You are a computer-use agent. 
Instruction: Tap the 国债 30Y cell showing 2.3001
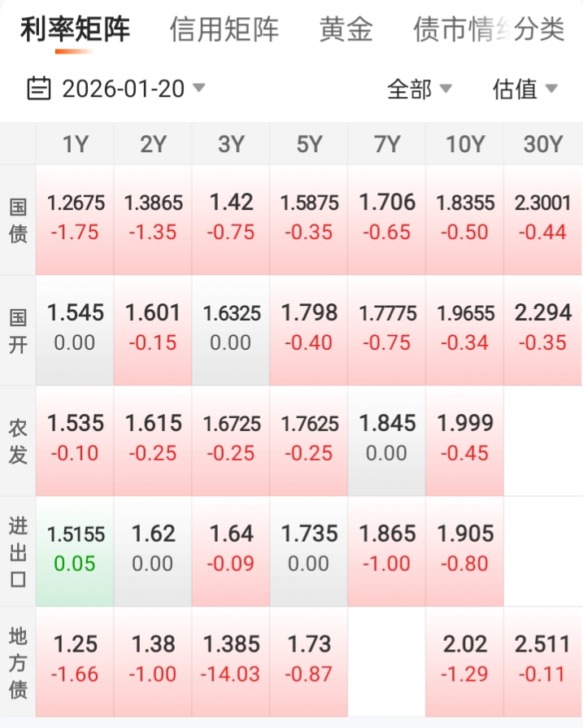tap(543, 218)
